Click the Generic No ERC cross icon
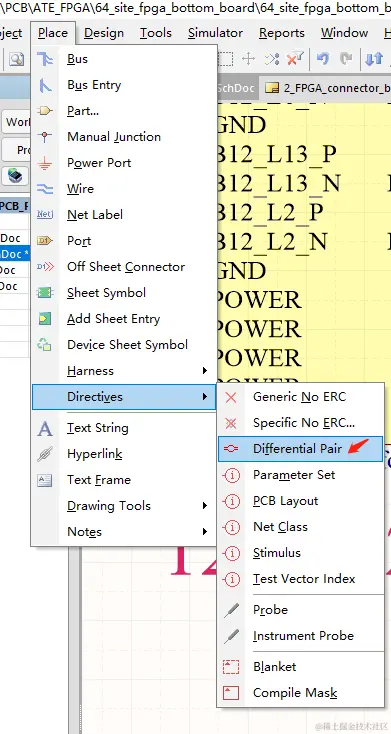The width and height of the screenshot is (391, 734). [231, 397]
